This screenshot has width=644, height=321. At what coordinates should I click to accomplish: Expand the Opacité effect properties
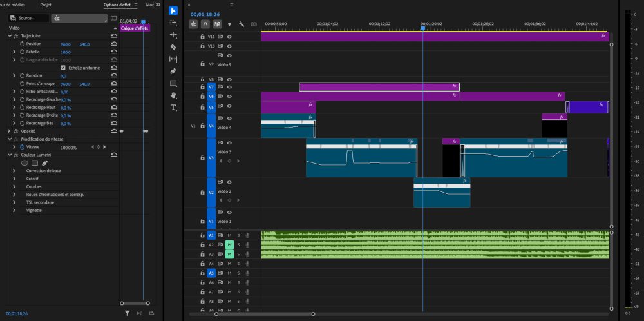click(x=9, y=131)
